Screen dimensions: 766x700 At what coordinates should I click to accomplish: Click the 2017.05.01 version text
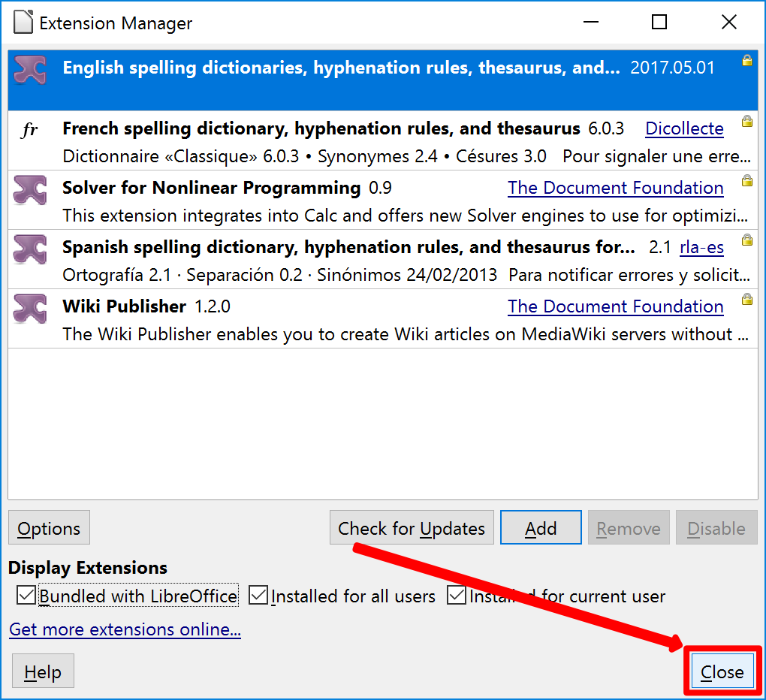(672, 68)
